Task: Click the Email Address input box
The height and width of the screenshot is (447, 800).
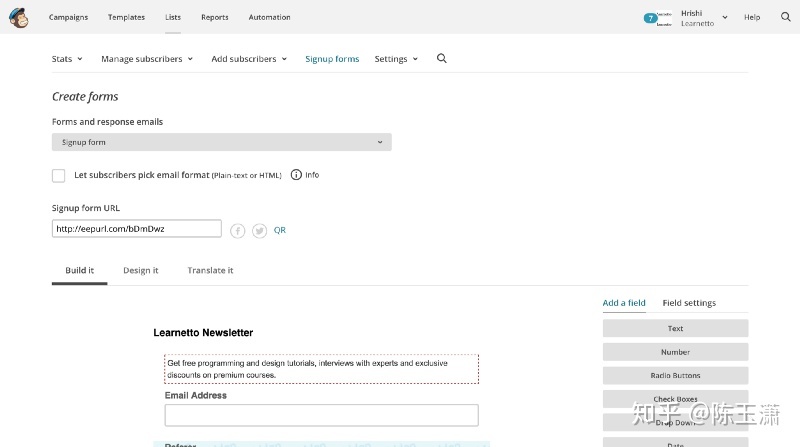Action: (x=321, y=415)
